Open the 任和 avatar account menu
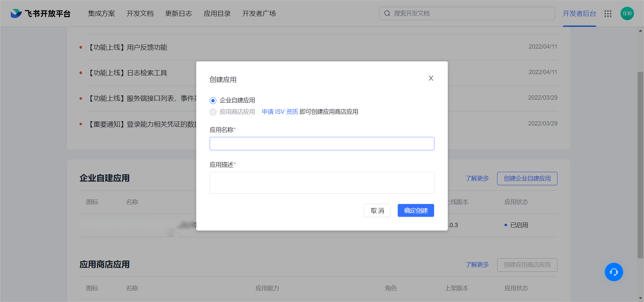Viewport: 644px width, 302px height. [627, 13]
